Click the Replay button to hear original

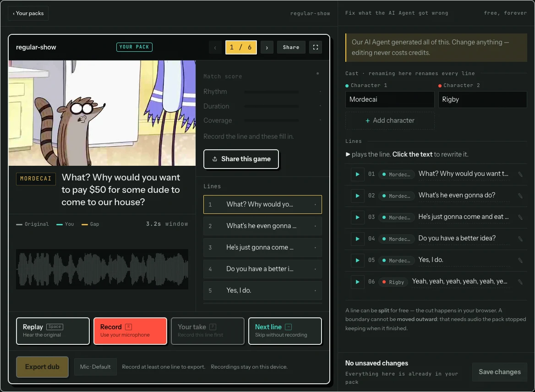(53, 331)
